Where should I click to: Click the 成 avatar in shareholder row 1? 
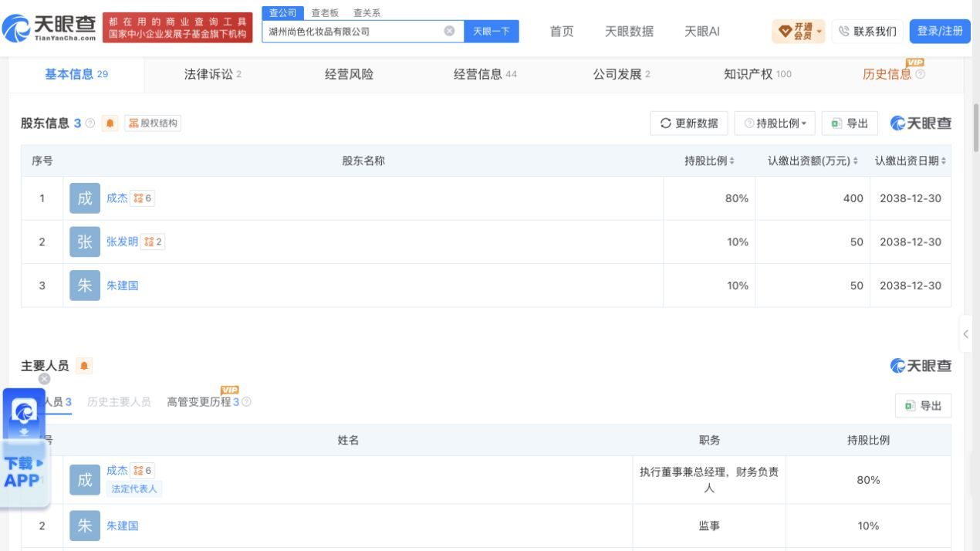tap(85, 198)
